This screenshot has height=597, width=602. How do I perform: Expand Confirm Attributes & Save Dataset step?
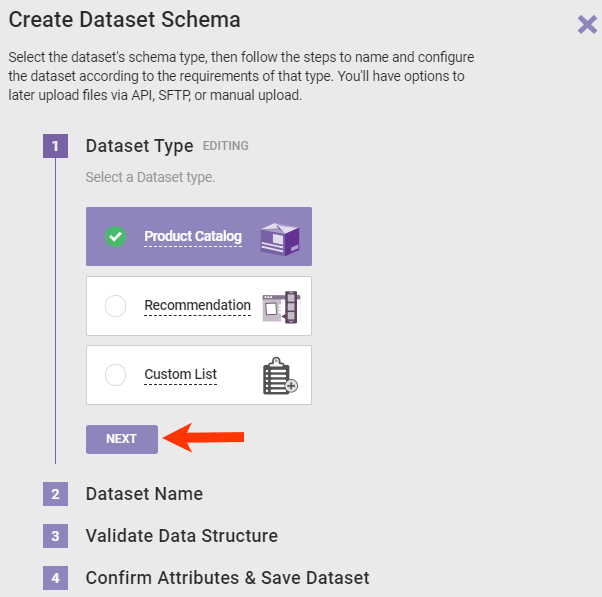[227, 578]
